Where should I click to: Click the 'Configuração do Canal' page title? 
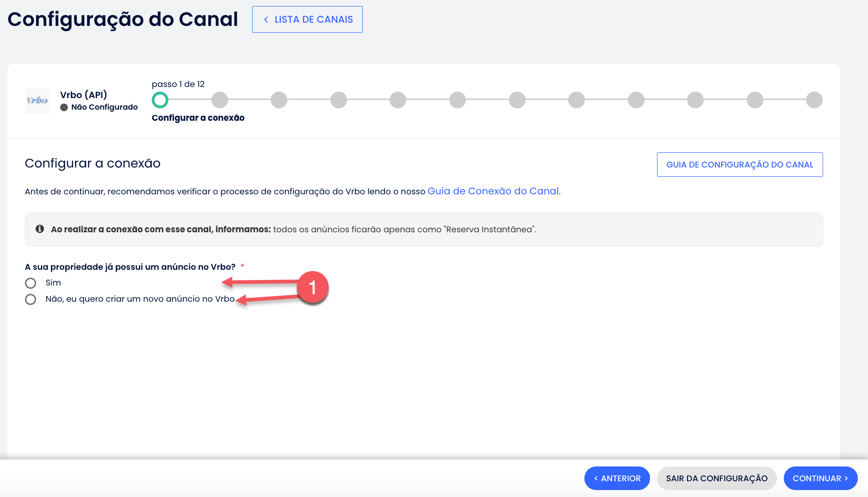pos(123,19)
